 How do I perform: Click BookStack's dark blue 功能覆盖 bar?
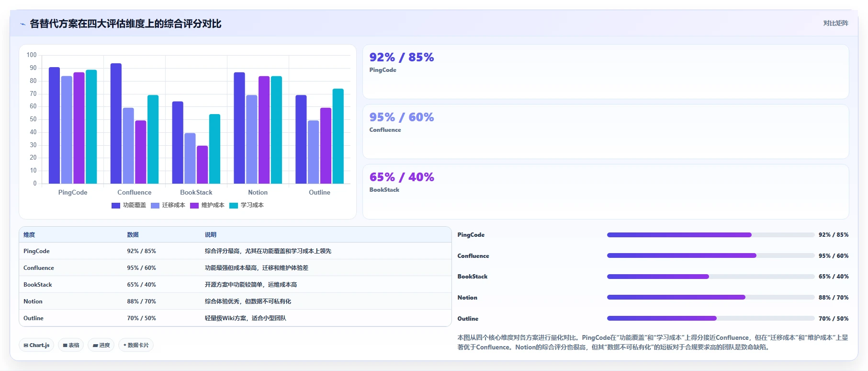pyautogui.click(x=178, y=142)
